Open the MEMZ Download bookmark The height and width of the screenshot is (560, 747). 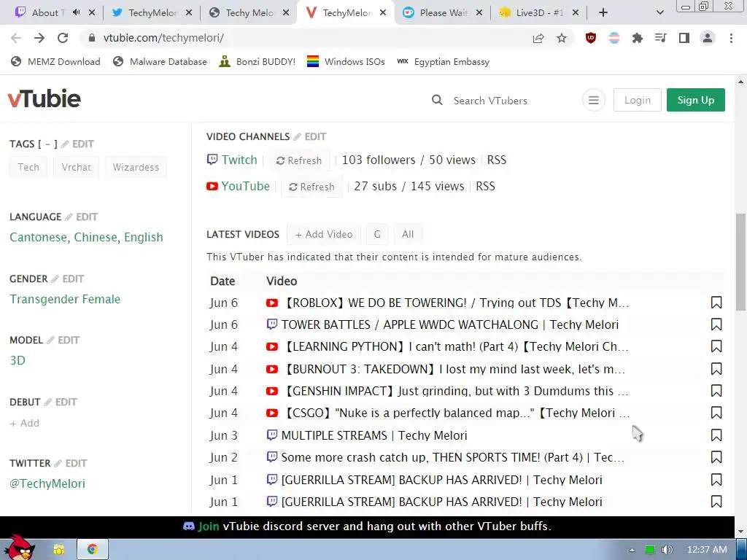coord(55,61)
